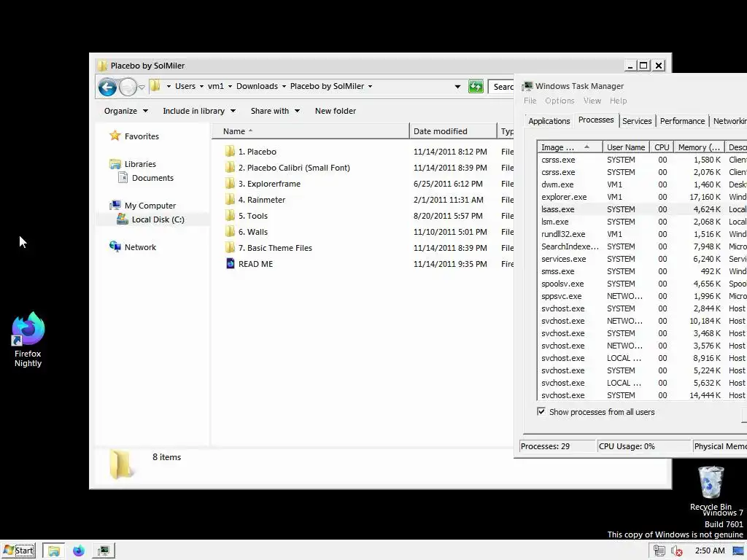
Task: Switch to the Performance tab
Action: pos(682,121)
